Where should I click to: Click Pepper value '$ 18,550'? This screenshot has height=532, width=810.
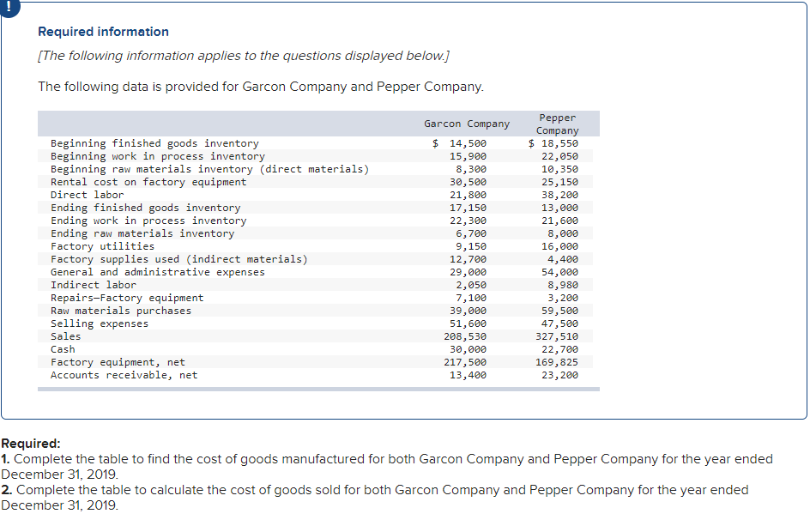point(553,143)
